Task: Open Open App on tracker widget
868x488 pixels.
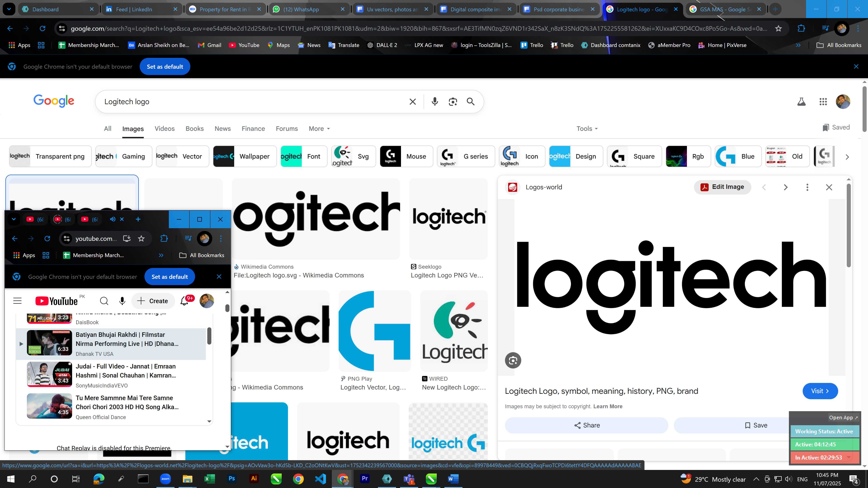Action: 843,418
